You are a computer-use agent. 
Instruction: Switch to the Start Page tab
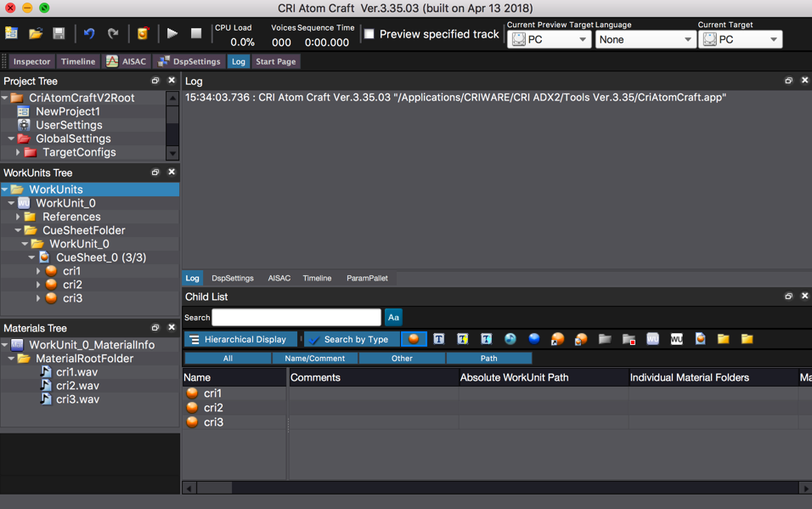pos(275,61)
